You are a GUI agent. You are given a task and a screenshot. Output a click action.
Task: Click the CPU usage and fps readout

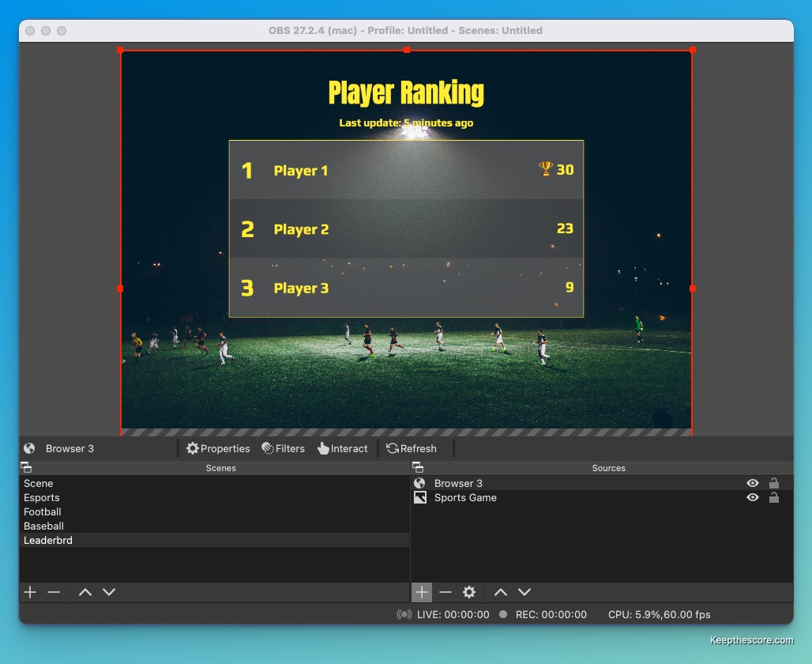(x=660, y=614)
